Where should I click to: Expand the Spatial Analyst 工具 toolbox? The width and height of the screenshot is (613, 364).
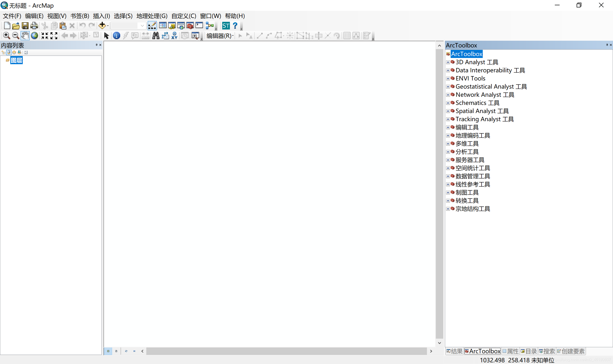pos(448,111)
